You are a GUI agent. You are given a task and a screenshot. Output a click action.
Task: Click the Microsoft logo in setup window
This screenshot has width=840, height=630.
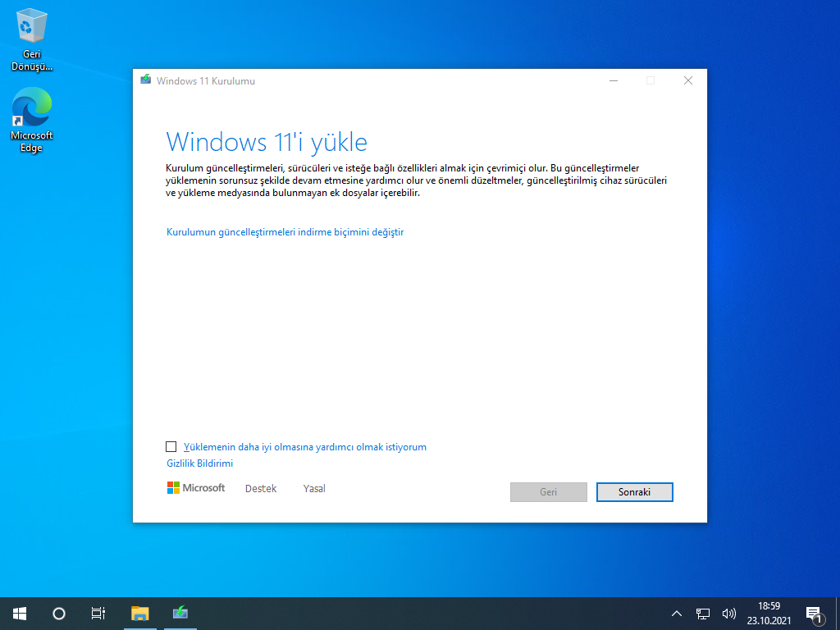click(x=196, y=487)
